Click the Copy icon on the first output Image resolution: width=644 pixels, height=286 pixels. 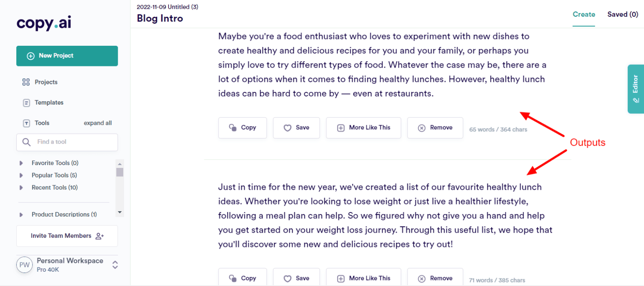pyautogui.click(x=234, y=127)
